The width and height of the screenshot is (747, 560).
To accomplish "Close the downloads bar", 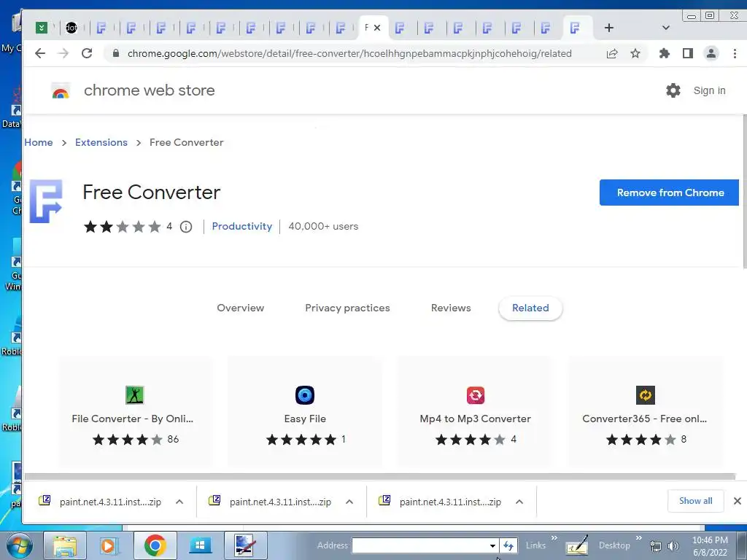I will [737, 501].
